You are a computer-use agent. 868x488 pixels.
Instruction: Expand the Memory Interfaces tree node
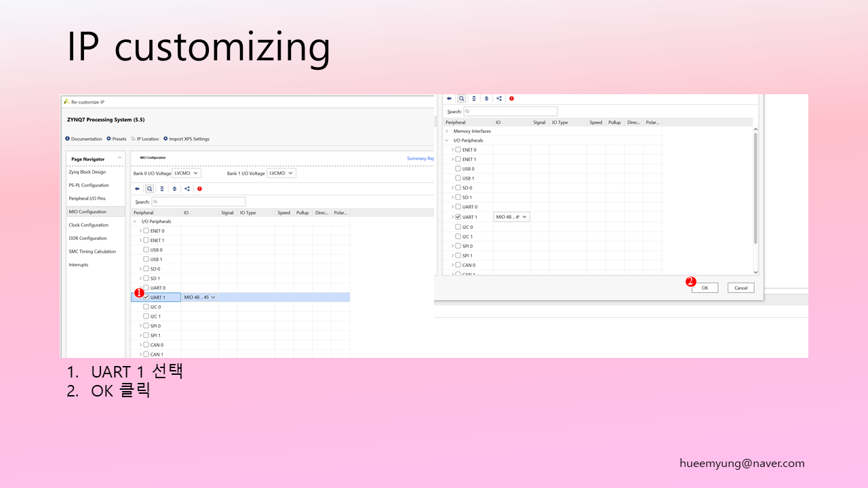pos(447,131)
